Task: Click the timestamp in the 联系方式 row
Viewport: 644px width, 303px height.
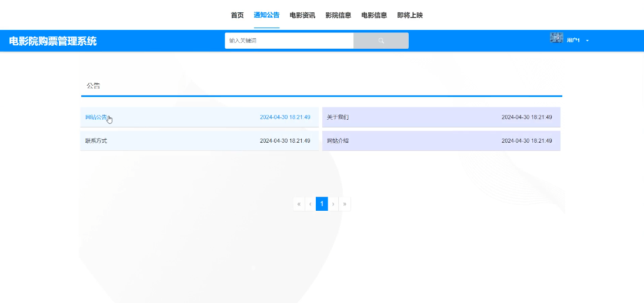Action: pos(285,140)
